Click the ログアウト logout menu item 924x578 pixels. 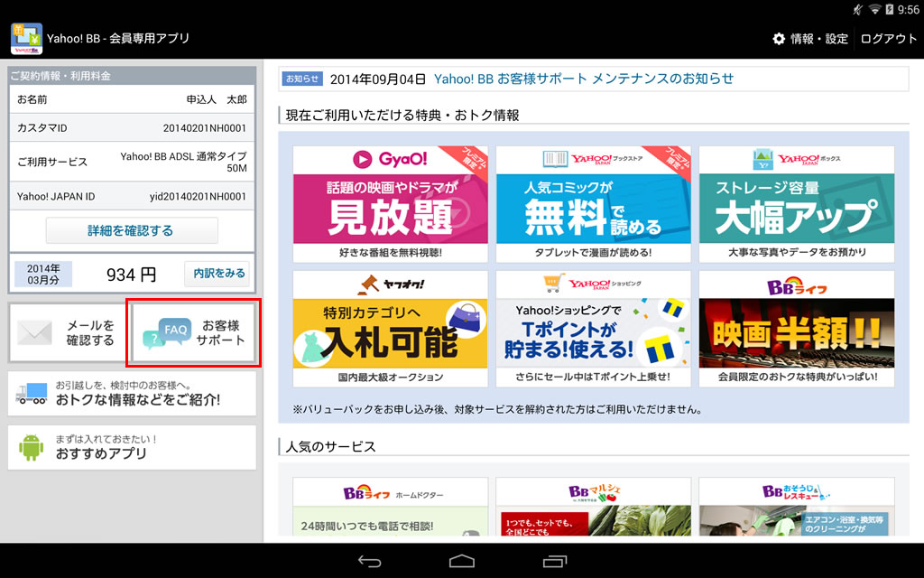coord(888,39)
